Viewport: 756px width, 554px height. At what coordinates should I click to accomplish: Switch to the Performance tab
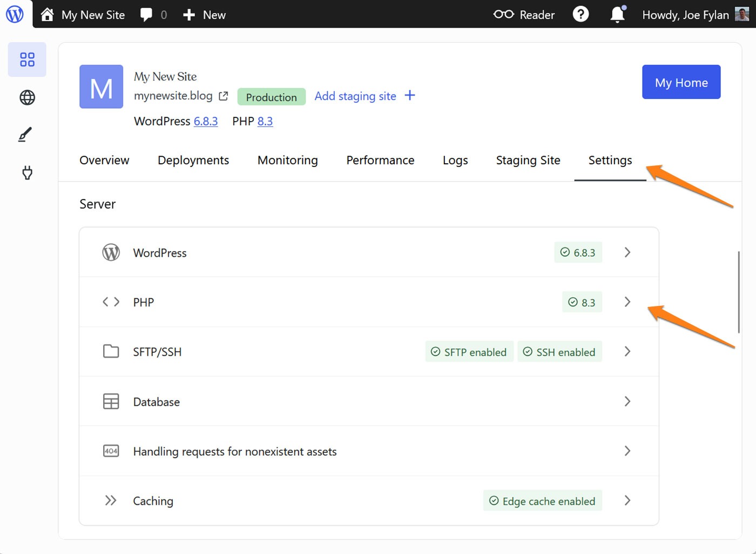point(380,160)
